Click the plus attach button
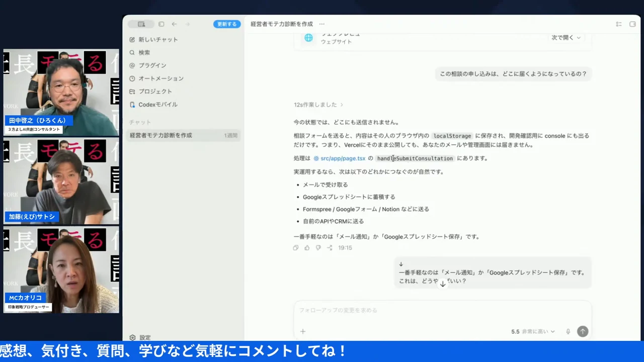This screenshot has width=644, height=362. [303, 331]
